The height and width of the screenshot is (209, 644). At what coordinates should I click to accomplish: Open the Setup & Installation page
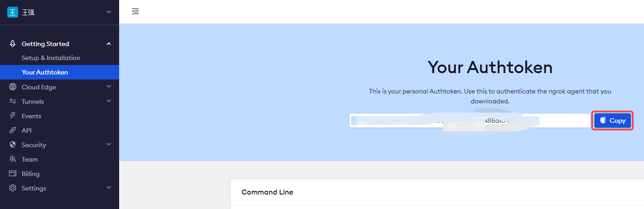click(51, 58)
